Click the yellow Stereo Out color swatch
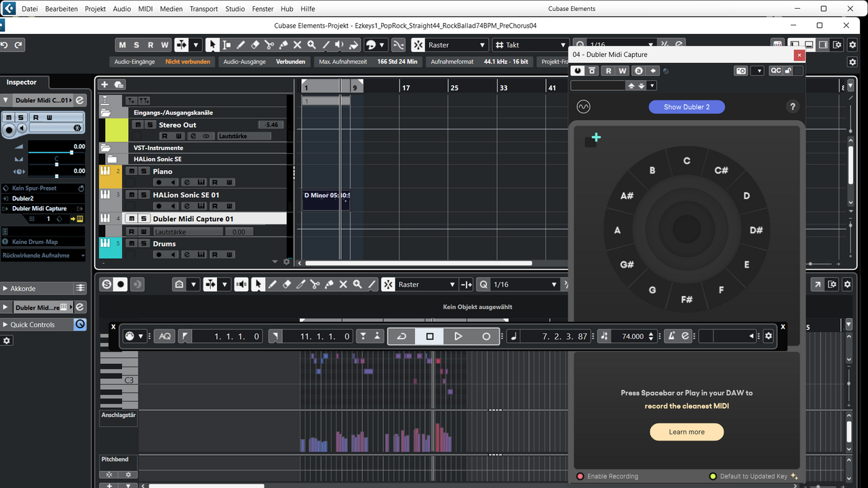This screenshot has height=488, width=868. click(x=117, y=129)
